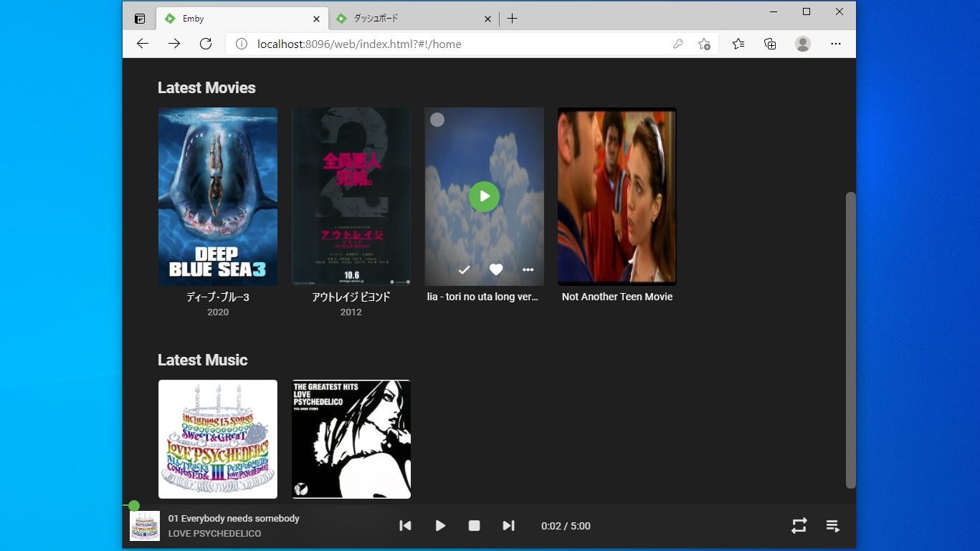Open the colorful cake LOVE PSYCHEDELICO III album

(x=218, y=439)
